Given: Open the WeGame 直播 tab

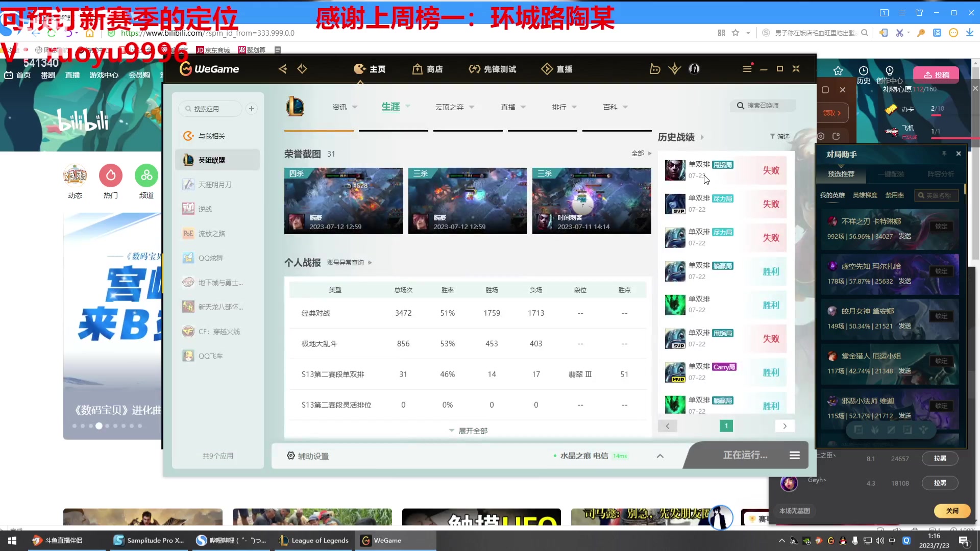Looking at the screenshot, I should pyautogui.click(x=556, y=69).
